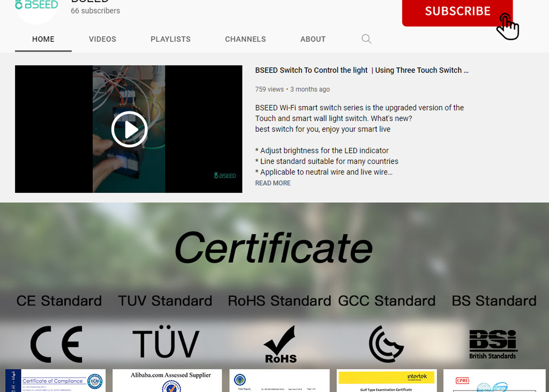Open the EPREL certificate thumbnail
Viewport: 549px width, 392px height.
[x=494, y=381]
